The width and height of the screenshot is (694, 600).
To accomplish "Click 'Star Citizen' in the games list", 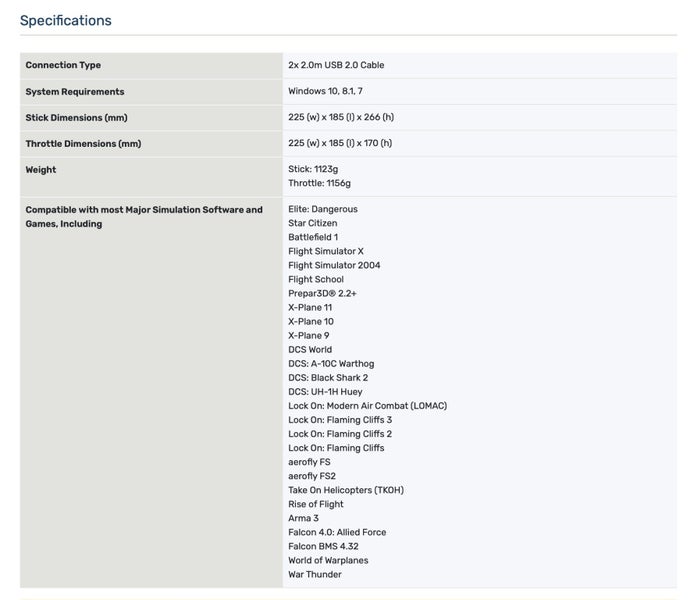I will tap(312, 223).
